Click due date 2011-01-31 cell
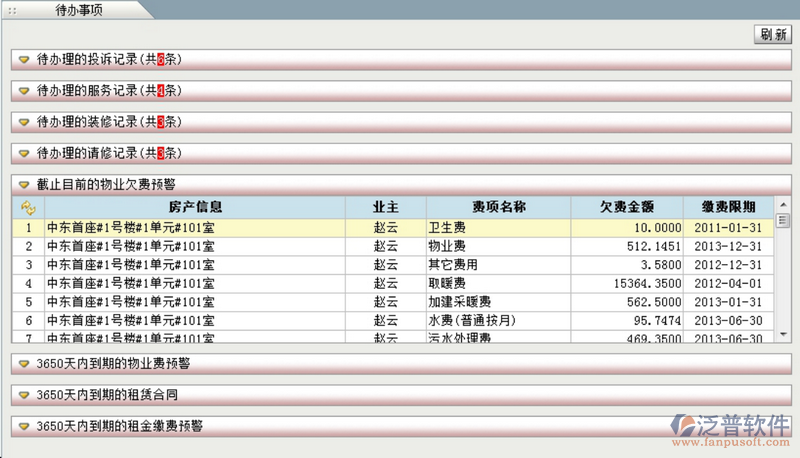Screen dimensions: 800x458 [x=729, y=228]
